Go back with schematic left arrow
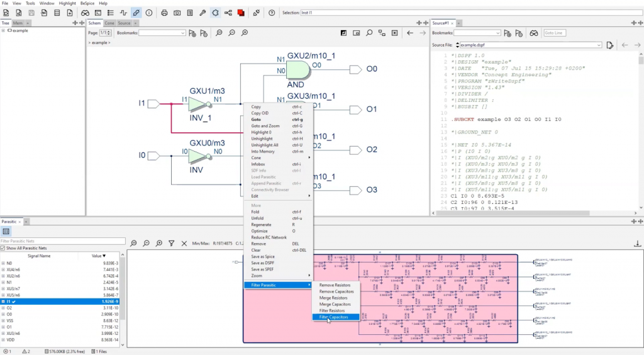The image size is (644, 355). 410,33
